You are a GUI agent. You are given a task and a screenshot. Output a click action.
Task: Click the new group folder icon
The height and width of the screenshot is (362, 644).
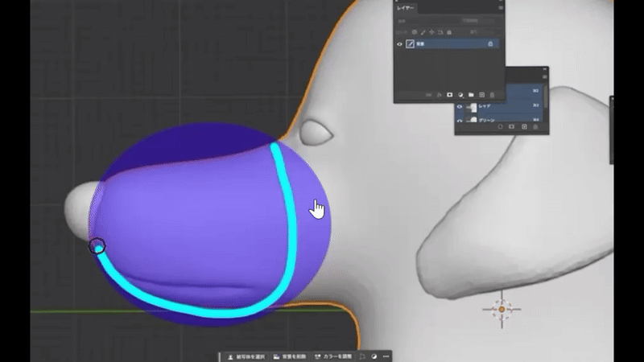(x=470, y=94)
